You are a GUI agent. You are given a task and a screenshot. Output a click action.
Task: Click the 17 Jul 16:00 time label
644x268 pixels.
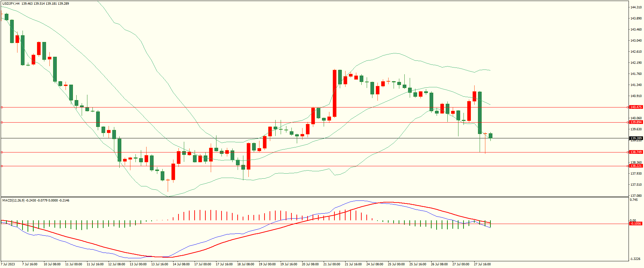224,264
